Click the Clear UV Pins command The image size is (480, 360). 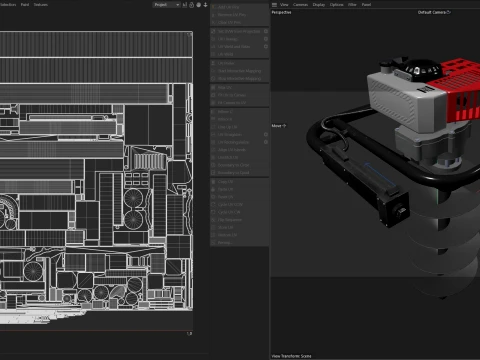pyautogui.click(x=239, y=22)
